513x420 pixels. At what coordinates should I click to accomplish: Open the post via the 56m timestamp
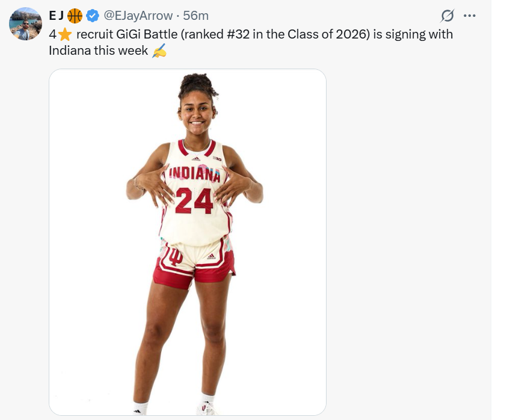click(x=195, y=16)
